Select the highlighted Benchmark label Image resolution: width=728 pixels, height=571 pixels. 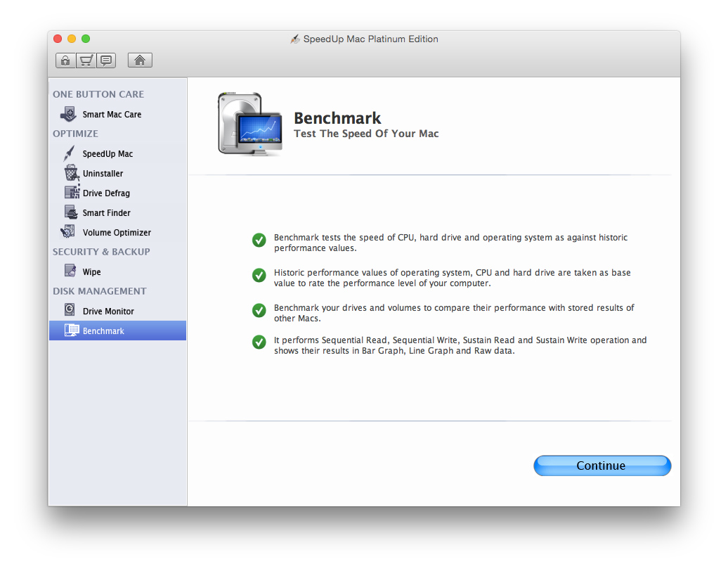click(103, 331)
